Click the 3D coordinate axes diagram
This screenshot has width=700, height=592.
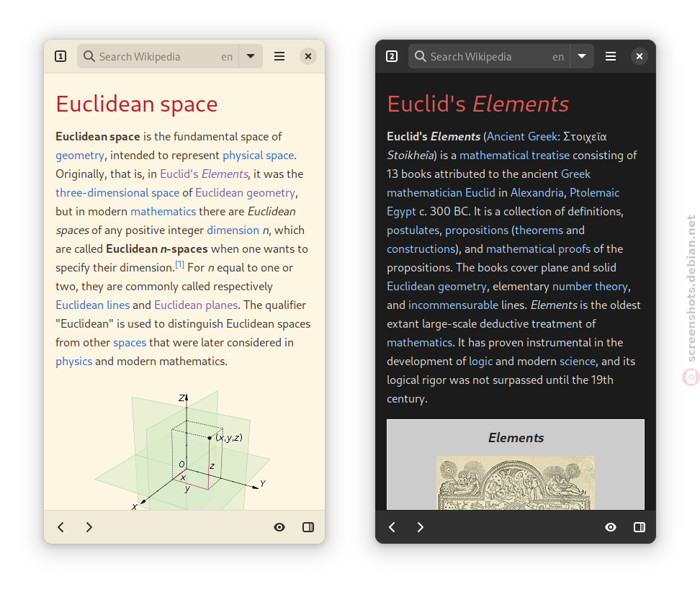(183, 451)
